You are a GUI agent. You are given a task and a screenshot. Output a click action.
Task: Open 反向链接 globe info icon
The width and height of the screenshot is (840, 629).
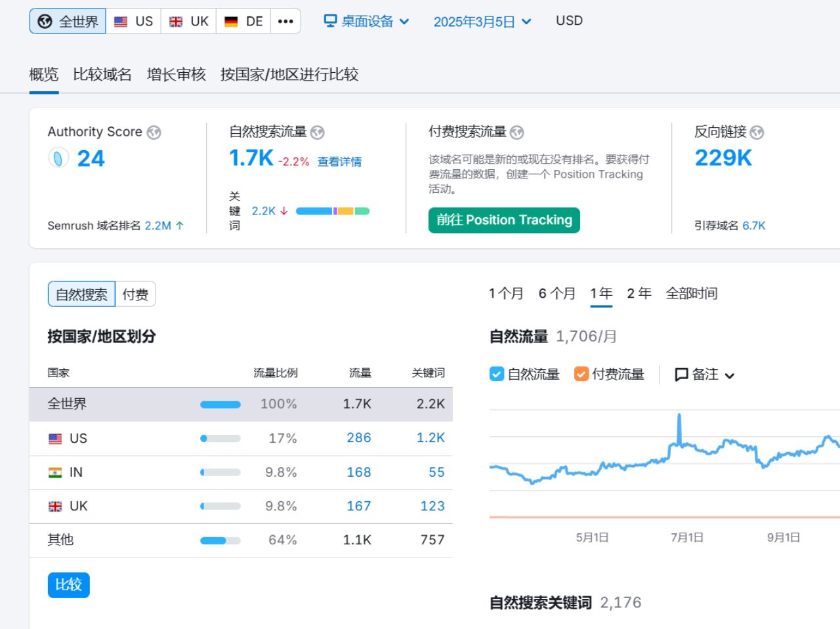[x=757, y=132]
